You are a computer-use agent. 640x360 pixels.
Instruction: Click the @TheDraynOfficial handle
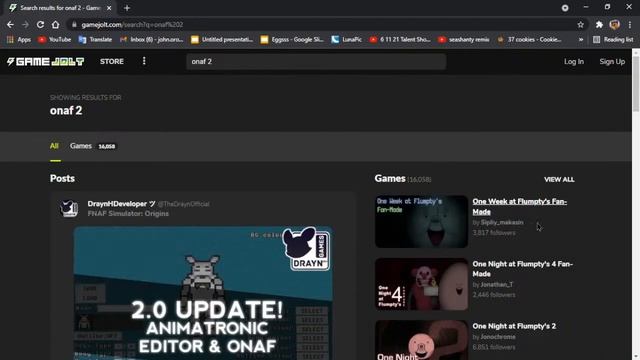click(183, 204)
